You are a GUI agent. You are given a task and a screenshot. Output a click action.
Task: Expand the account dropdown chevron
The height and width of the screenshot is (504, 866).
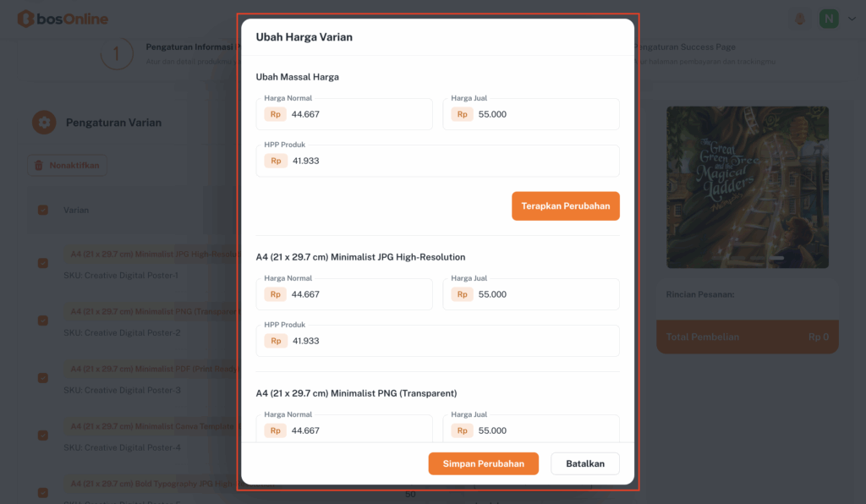851,19
